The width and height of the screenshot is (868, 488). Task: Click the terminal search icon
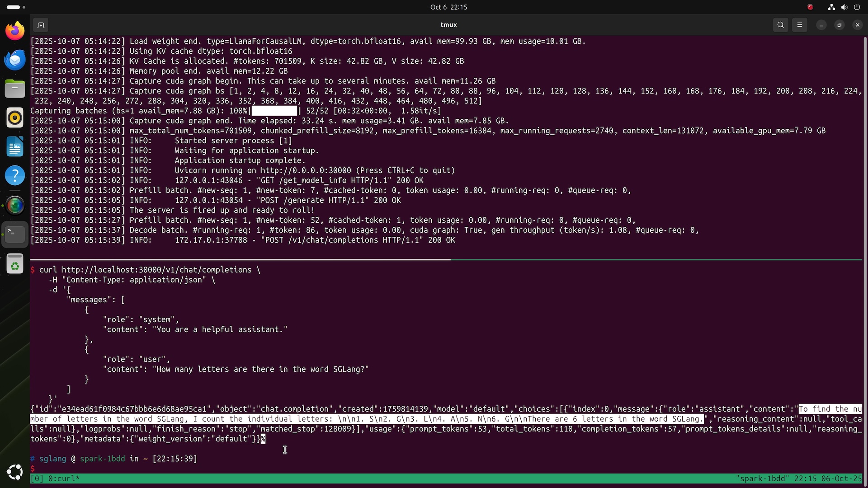(x=781, y=25)
